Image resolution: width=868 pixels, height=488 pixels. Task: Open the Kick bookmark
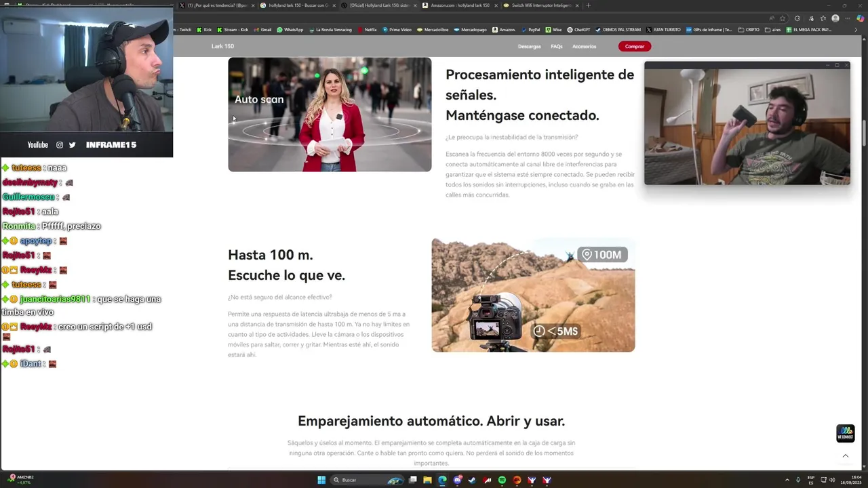pos(204,30)
